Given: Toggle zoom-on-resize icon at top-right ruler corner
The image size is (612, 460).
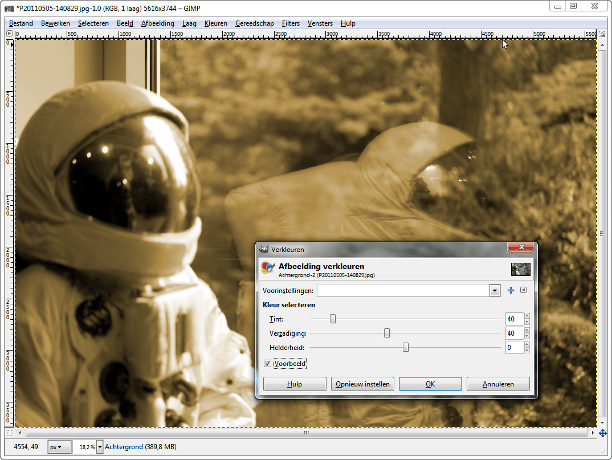Looking at the screenshot, I should tap(602, 34).
